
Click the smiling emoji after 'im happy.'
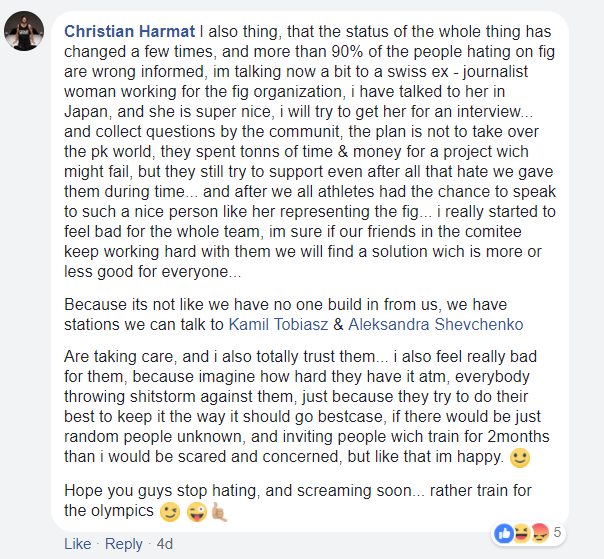coord(519,459)
